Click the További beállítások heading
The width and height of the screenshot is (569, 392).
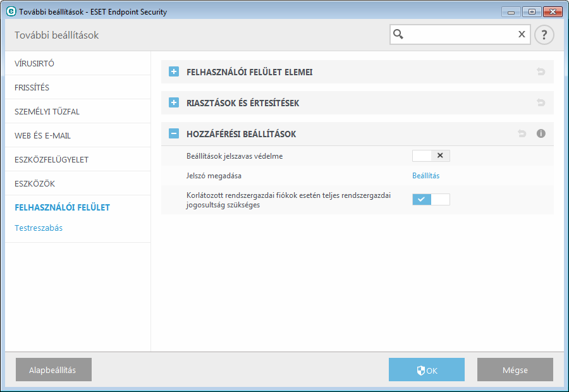pos(57,35)
